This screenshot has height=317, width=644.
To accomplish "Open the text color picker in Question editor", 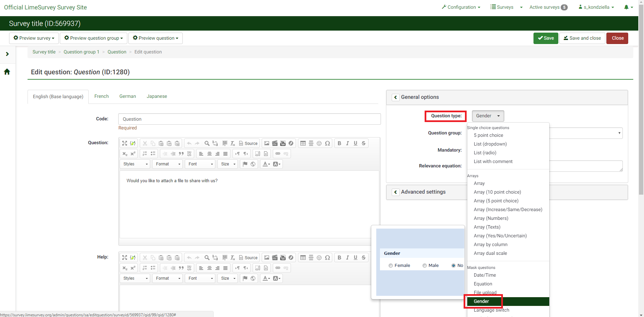I will pos(266,164).
